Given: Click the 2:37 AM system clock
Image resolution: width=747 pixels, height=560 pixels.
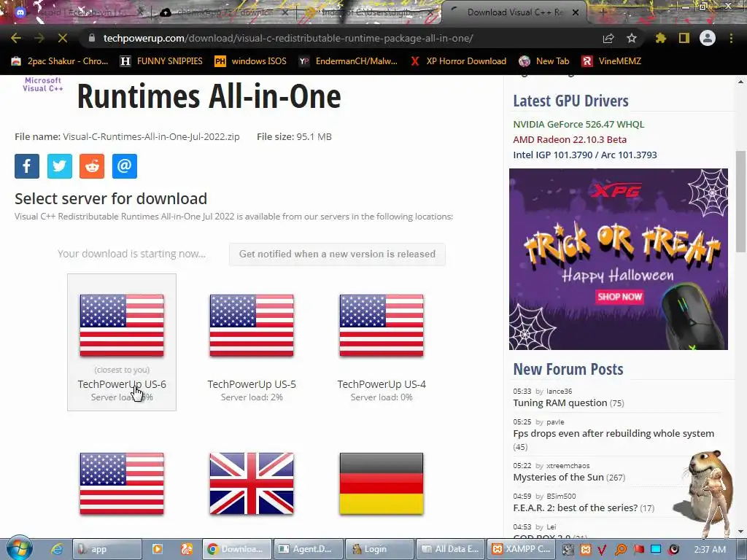Looking at the screenshot, I should 710,550.
